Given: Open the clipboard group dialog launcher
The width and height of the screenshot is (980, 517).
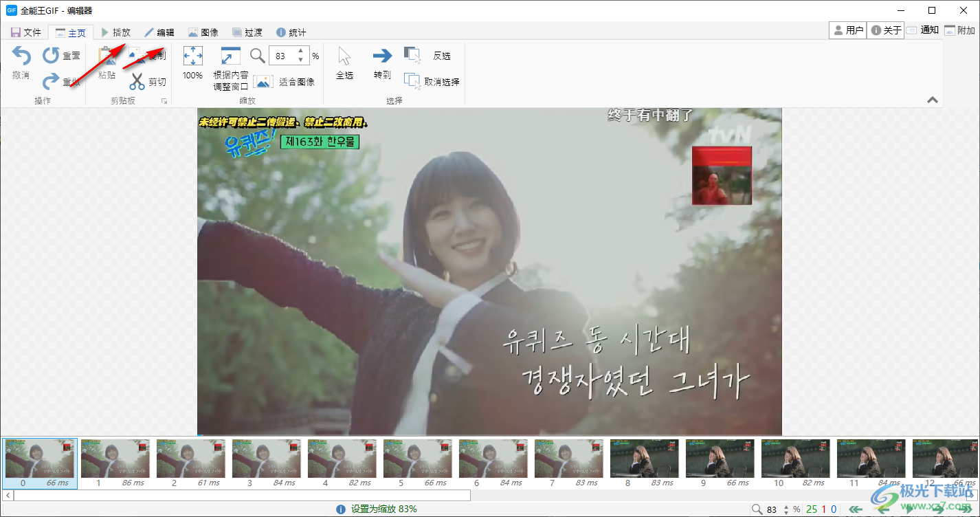Looking at the screenshot, I should [x=164, y=101].
